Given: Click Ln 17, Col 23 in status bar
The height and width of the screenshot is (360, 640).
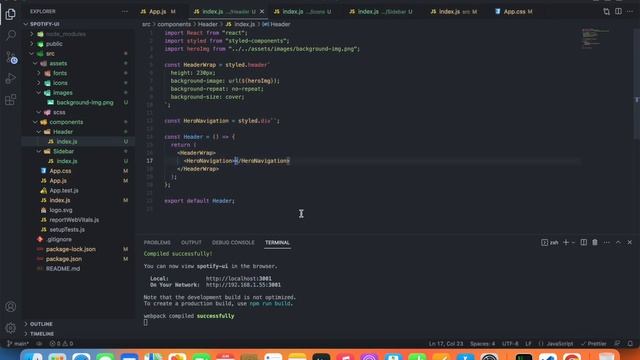Looking at the screenshot, I should (446, 344).
